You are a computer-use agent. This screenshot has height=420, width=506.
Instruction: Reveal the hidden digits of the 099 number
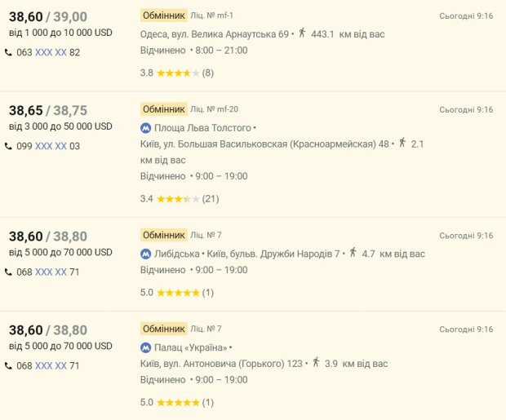coord(50,146)
